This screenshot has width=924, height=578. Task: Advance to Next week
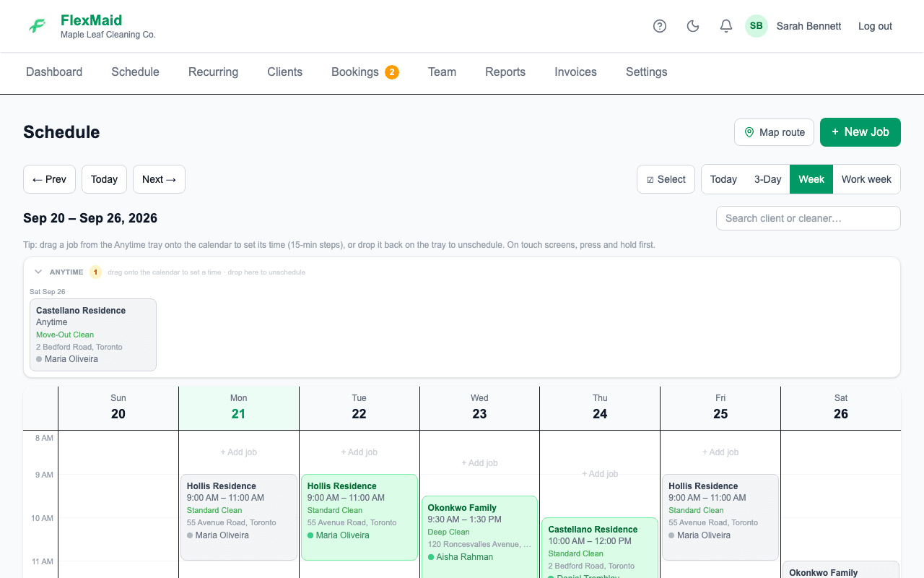tap(159, 179)
